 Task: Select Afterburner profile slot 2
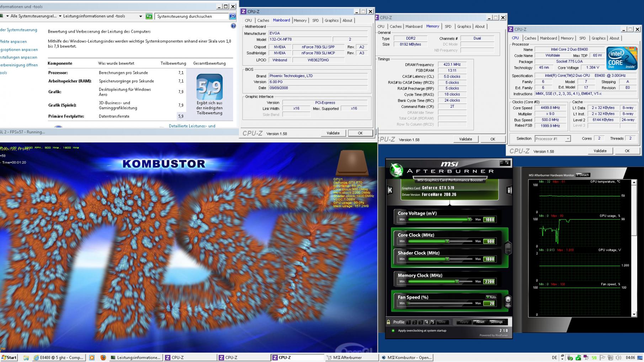pos(415,322)
